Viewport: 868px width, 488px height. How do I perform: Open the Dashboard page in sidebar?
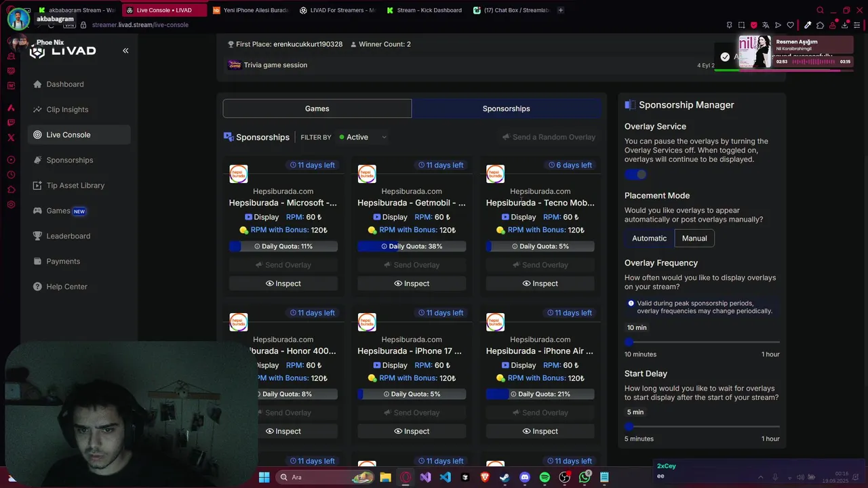[x=79, y=84]
